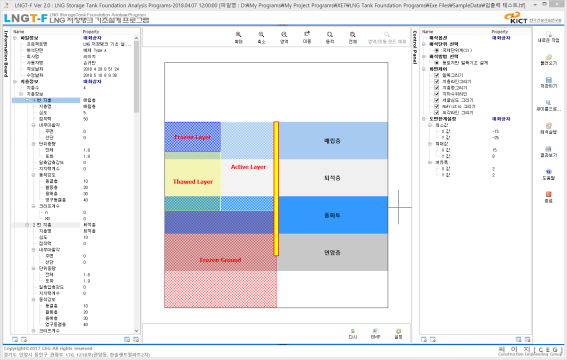Click the blue help icon in right sidebar

click(x=549, y=172)
